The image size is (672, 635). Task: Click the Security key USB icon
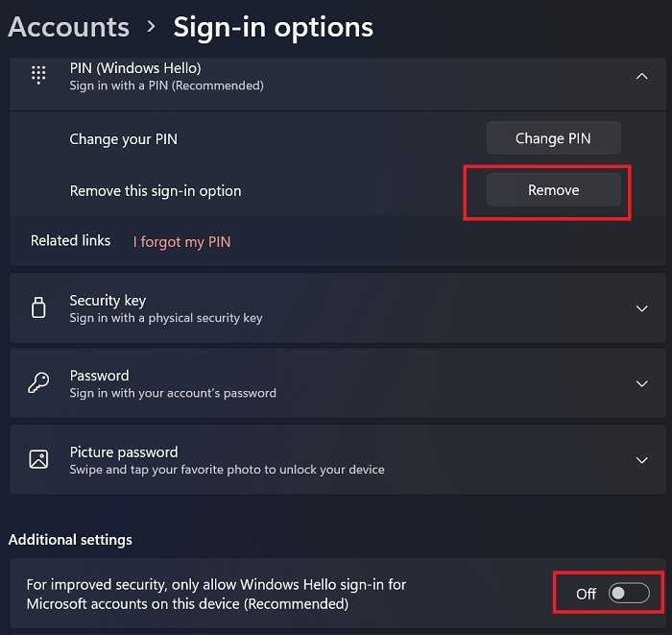point(38,308)
